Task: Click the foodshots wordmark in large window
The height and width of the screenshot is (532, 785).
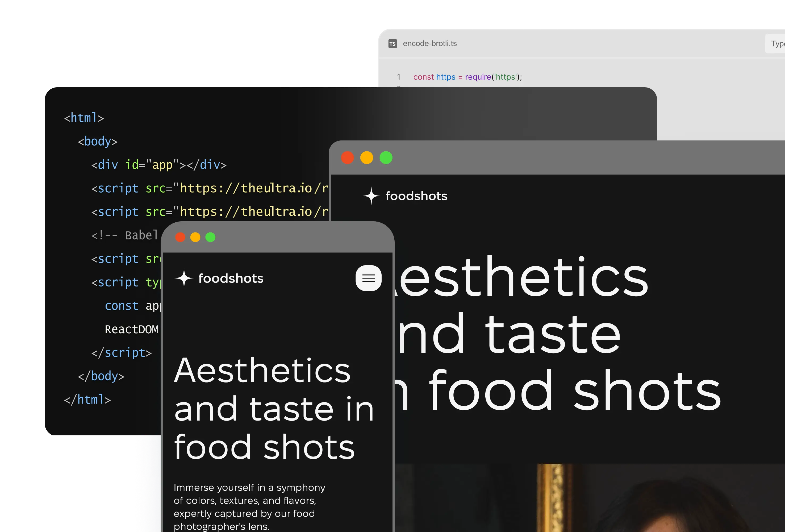Action: coord(416,196)
